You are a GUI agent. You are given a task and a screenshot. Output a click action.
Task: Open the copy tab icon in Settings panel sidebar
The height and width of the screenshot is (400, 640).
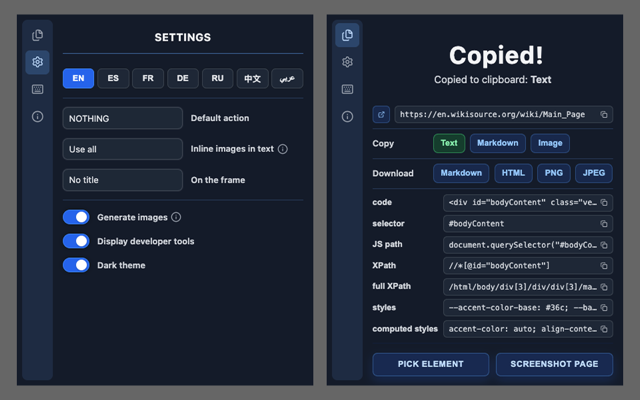[x=38, y=35]
